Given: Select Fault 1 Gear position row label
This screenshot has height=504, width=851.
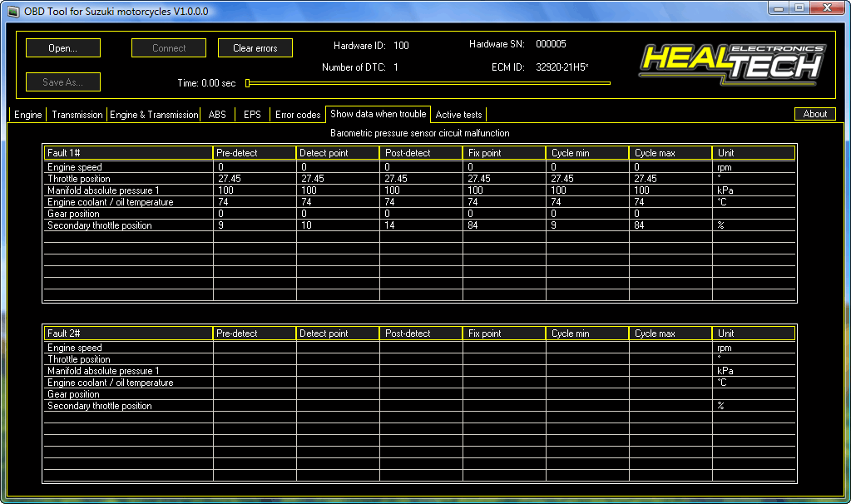Looking at the screenshot, I should 73,214.
